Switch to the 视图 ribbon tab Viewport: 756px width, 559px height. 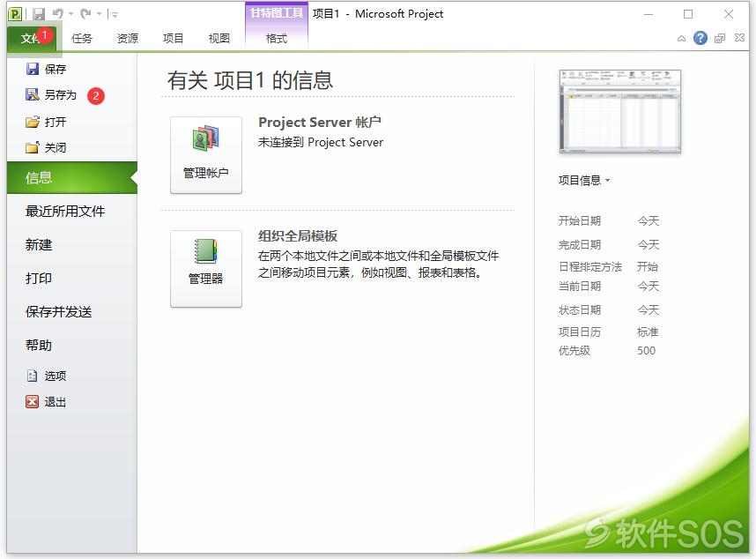[219, 38]
